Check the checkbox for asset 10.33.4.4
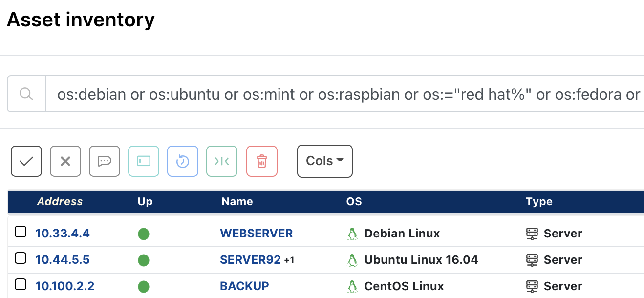The width and height of the screenshot is (644, 298). [20, 232]
